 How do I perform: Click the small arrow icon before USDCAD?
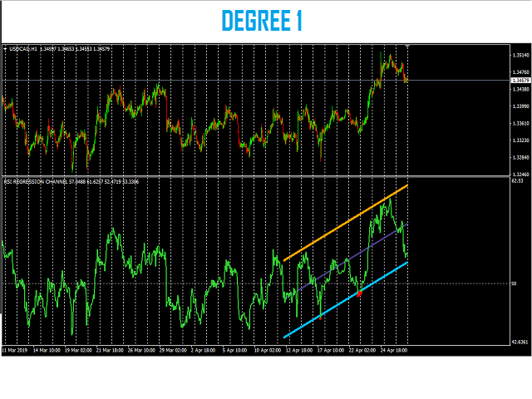click(x=6, y=49)
